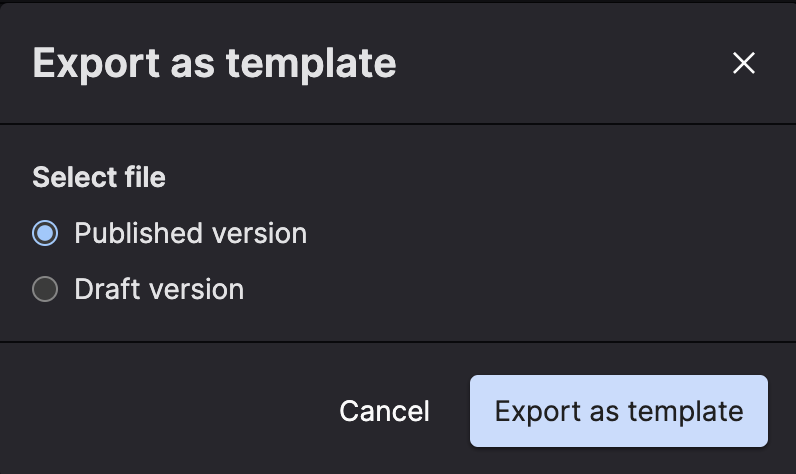This screenshot has width=796, height=474.
Task: Choose Draft version as file to export
Action: (x=45, y=290)
